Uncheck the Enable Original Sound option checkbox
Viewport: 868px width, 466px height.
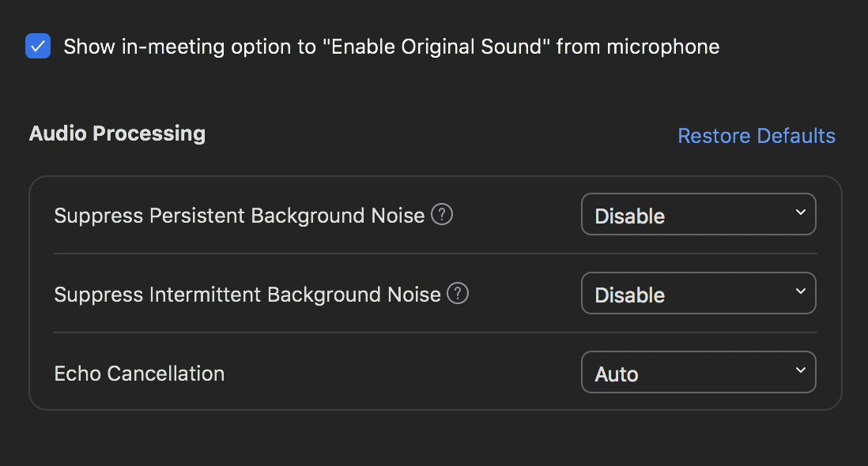pyautogui.click(x=38, y=46)
